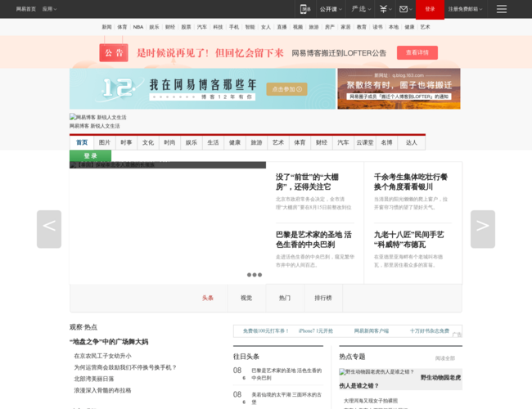The image size is (532, 409).
Task: Select the 名博 blog tab
Action: pos(386,142)
